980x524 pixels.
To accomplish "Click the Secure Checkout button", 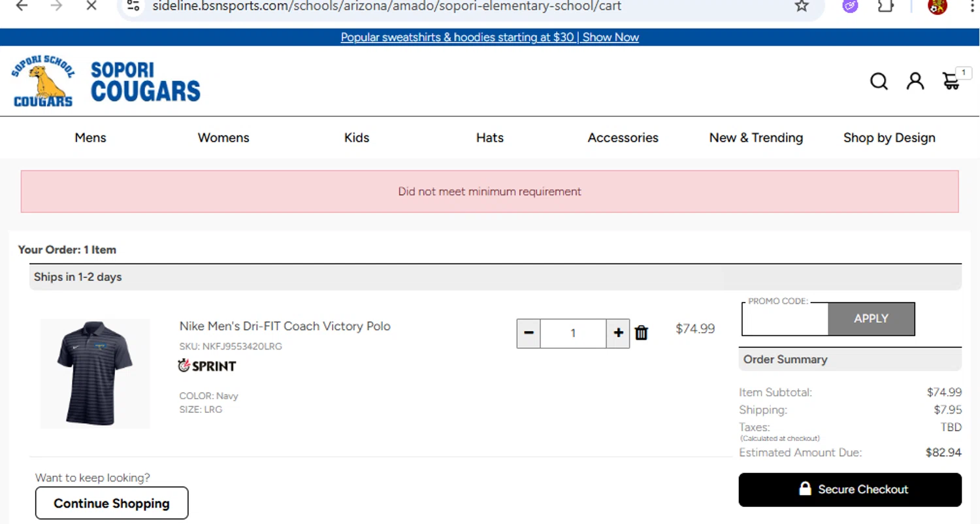I will (850, 489).
